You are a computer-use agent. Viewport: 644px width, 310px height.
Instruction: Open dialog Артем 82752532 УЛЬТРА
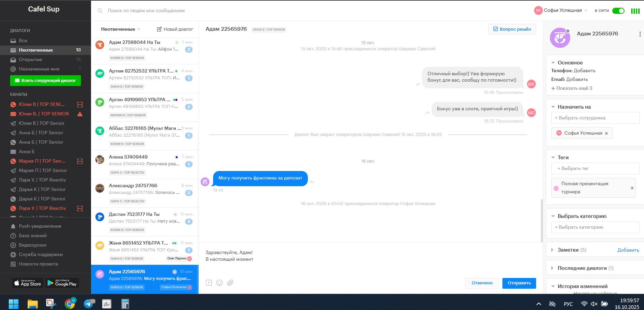click(x=145, y=79)
